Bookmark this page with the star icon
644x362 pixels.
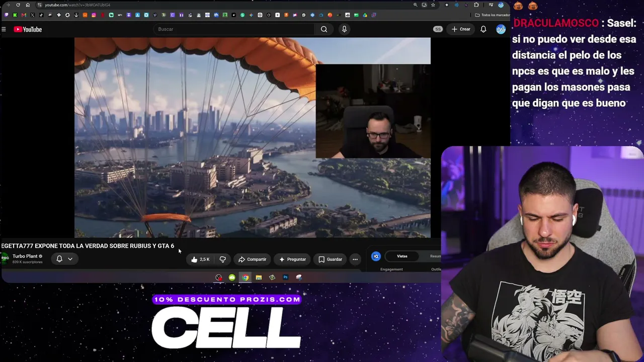pos(433,5)
